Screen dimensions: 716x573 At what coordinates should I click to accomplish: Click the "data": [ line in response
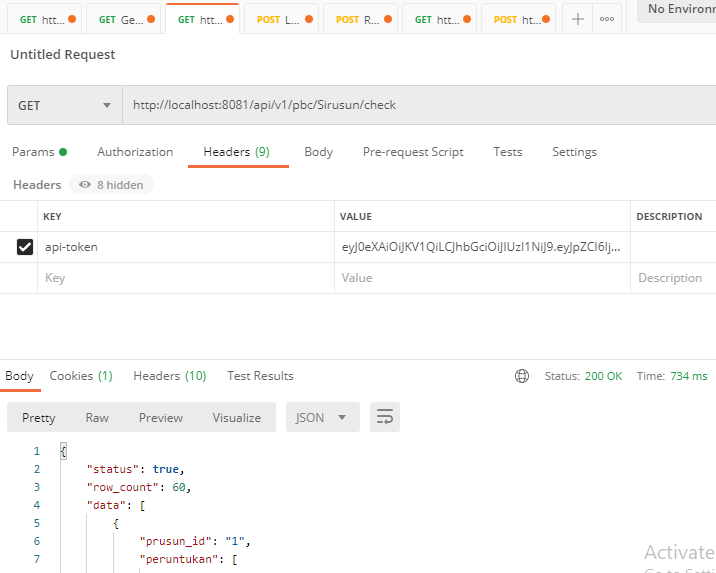(116, 505)
